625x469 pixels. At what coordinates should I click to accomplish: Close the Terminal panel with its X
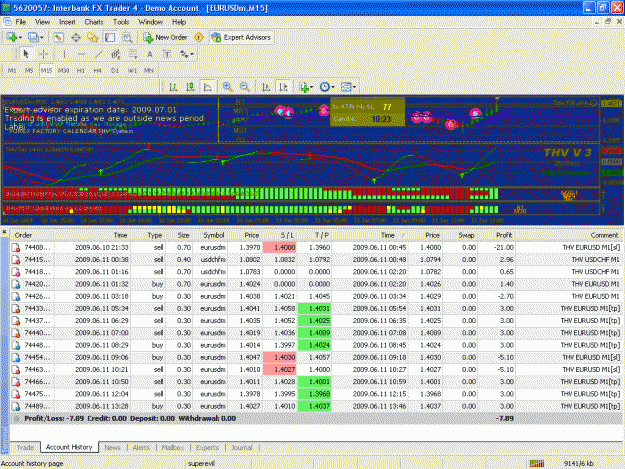(4, 232)
